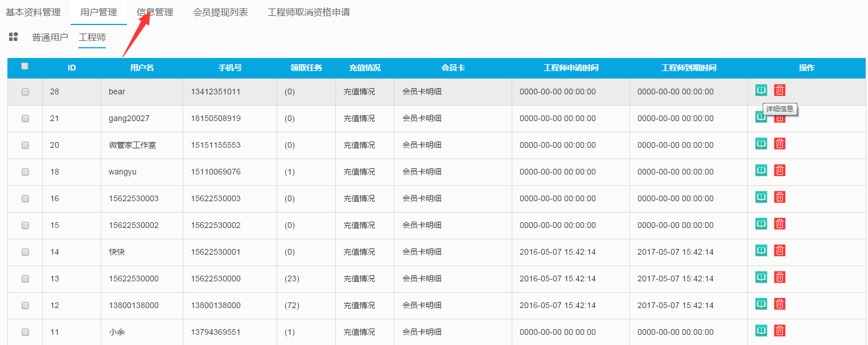
Task: Toggle the select-all checkbox in header
Action: [x=24, y=66]
